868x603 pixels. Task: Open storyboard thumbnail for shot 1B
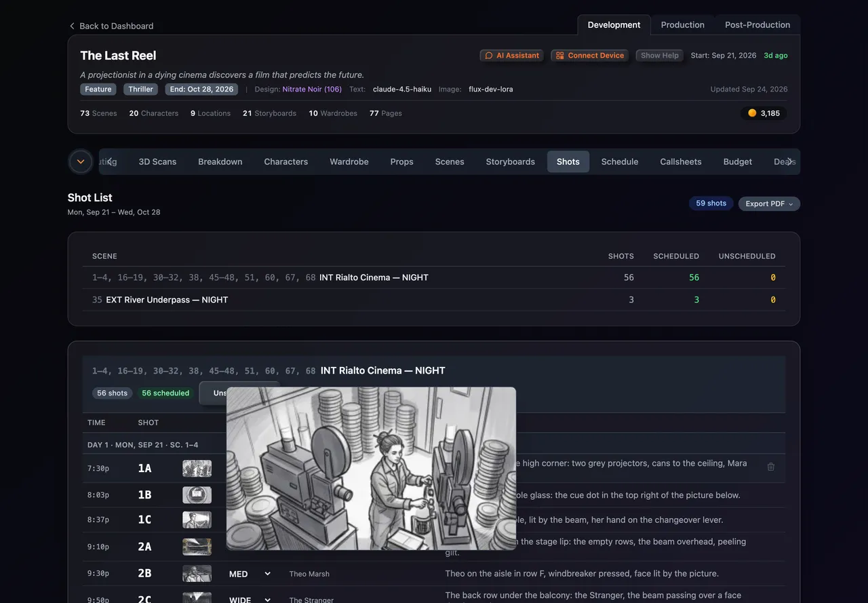tap(197, 495)
